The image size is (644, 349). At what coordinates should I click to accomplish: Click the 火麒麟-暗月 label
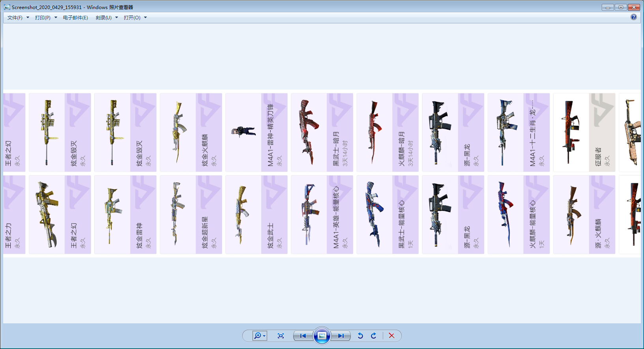pos(401,148)
